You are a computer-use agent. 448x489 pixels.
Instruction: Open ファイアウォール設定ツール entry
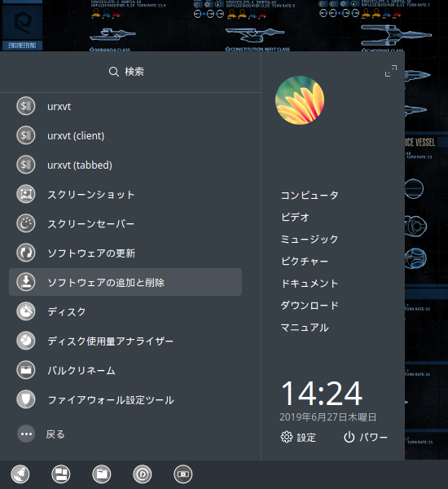(125, 399)
